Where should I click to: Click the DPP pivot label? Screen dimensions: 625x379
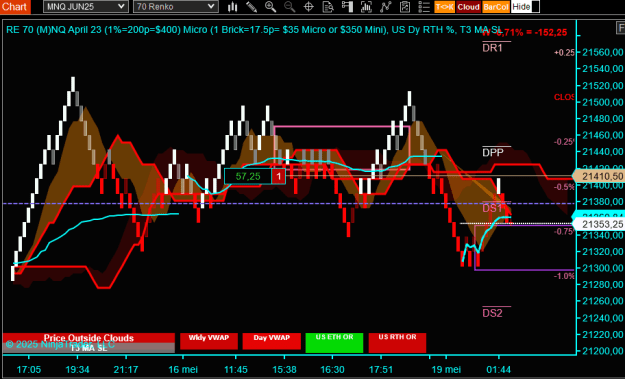click(x=493, y=152)
